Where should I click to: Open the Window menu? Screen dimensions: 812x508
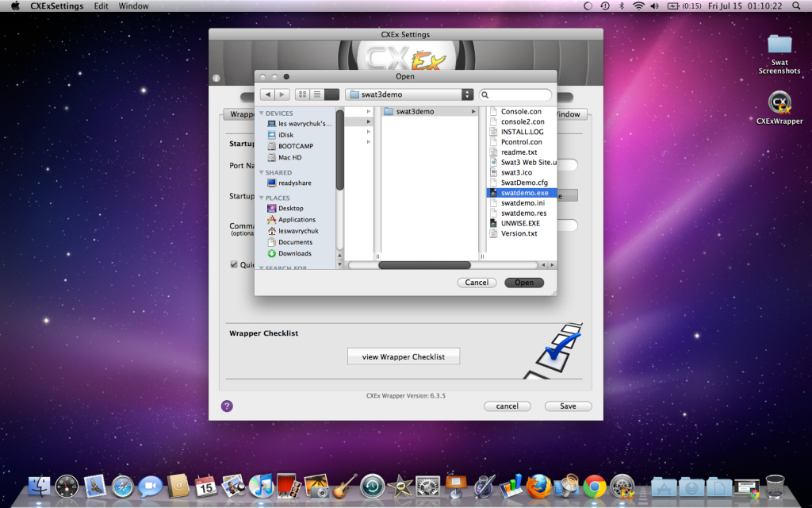(x=133, y=6)
